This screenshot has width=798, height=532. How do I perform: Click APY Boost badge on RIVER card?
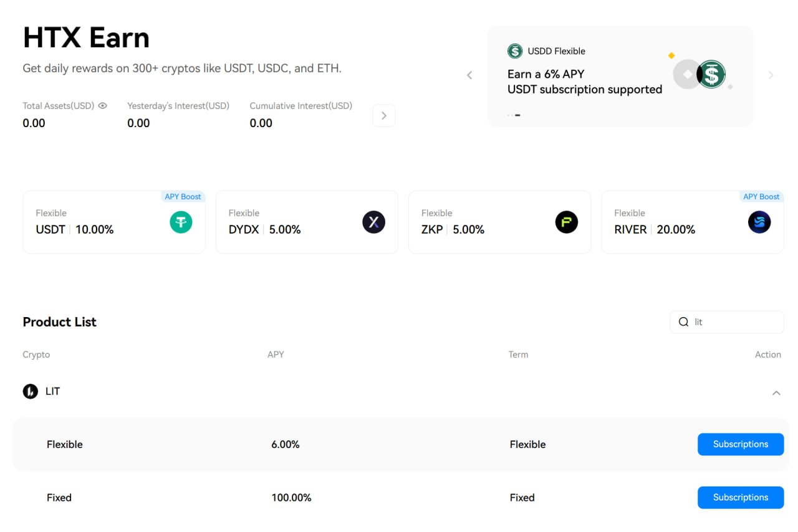click(761, 197)
